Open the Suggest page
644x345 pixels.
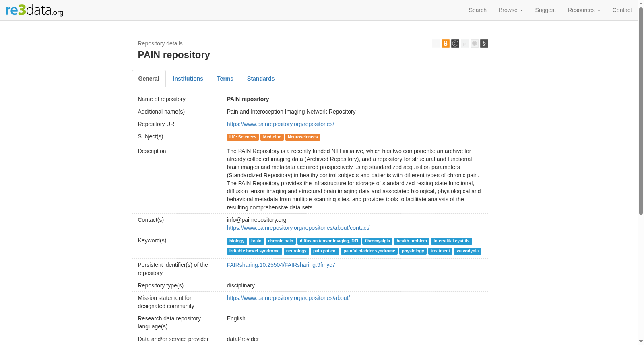point(545,10)
